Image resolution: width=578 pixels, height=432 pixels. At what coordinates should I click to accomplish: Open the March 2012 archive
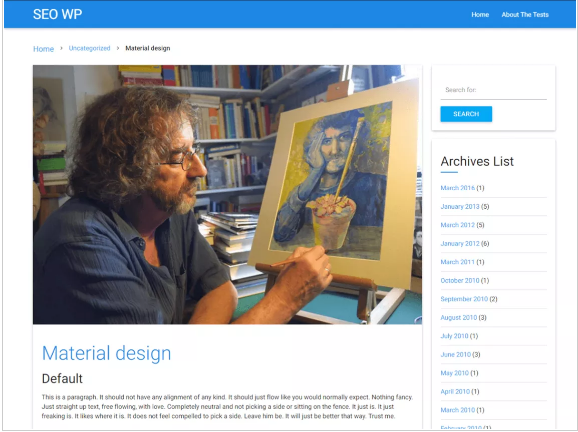click(x=457, y=225)
